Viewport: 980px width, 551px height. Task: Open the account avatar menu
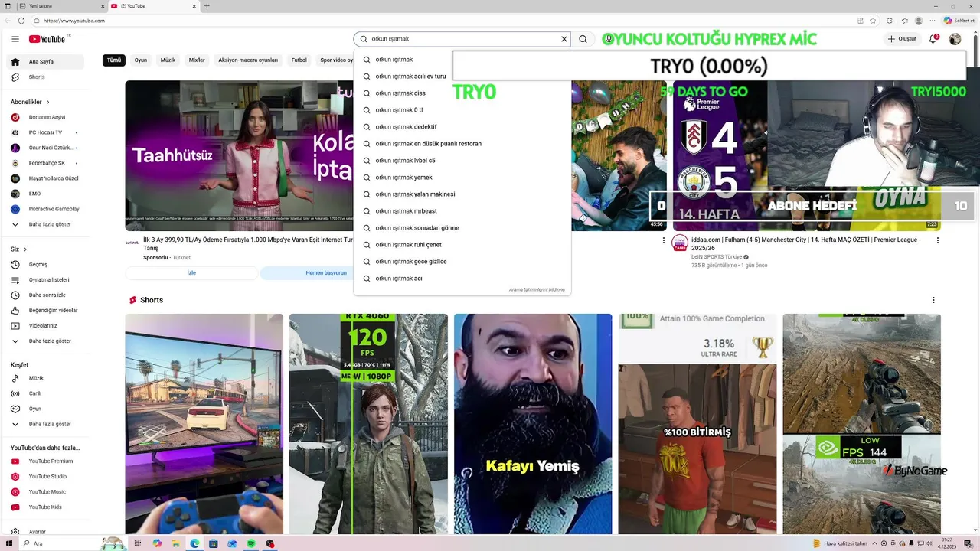955,39
